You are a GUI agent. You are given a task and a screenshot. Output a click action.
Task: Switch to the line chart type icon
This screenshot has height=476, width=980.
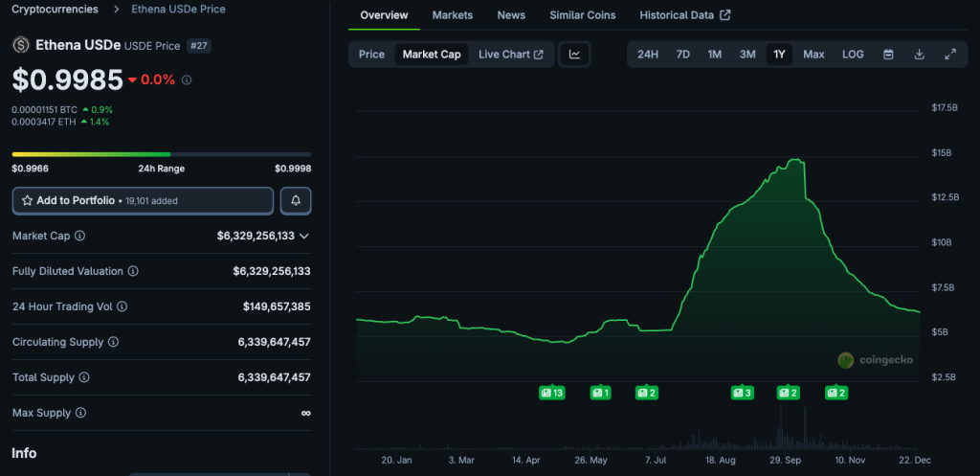click(575, 55)
